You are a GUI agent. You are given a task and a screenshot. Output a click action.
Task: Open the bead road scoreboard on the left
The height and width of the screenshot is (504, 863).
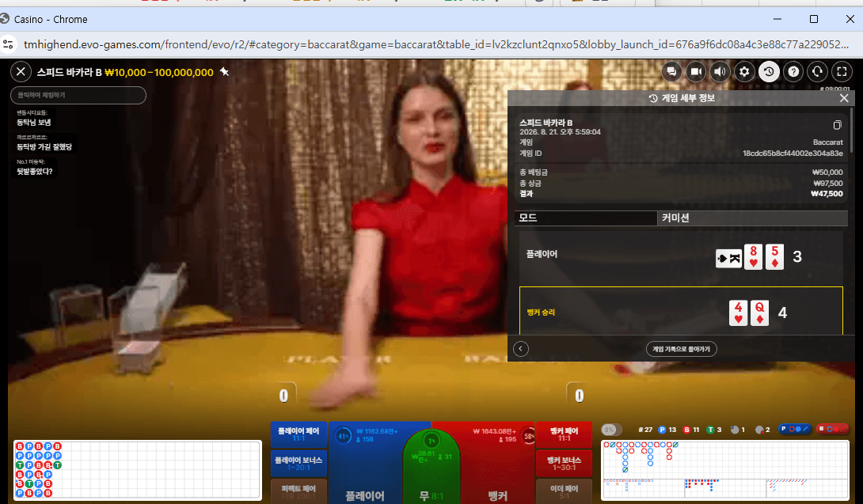[x=137, y=470]
